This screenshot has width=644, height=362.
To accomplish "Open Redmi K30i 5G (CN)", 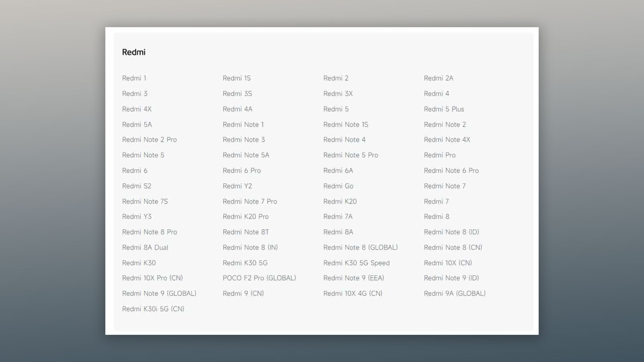I will click(x=153, y=309).
